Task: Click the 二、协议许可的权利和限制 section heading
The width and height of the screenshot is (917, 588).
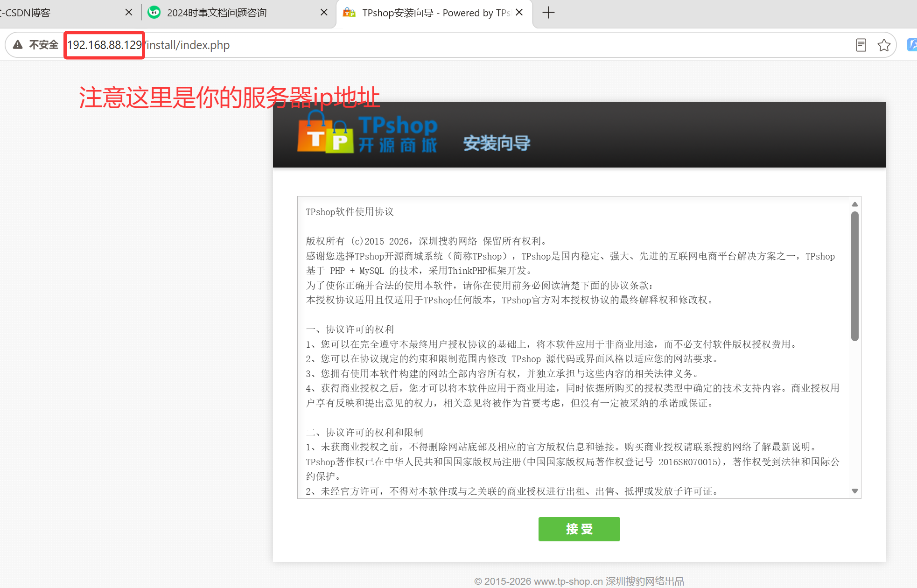Action: (x=364, y=432)
